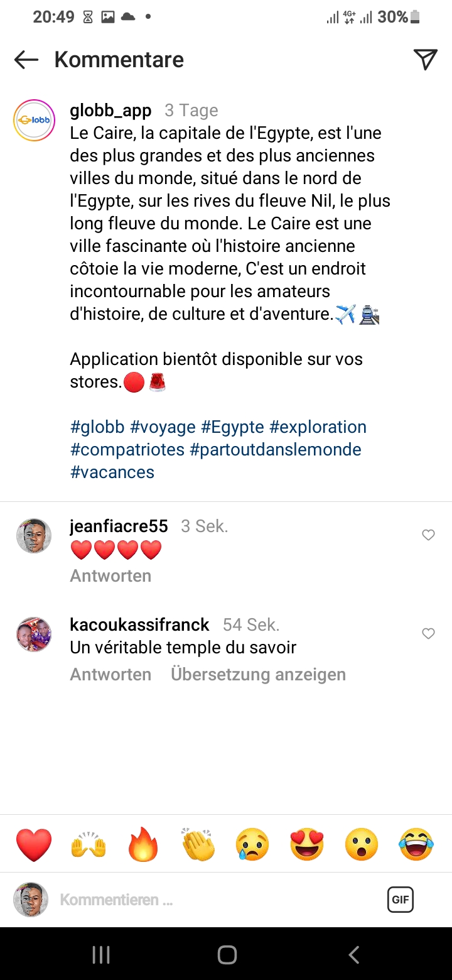Insert the red heart quick reaction
Viewport: 452px width, 980px height.
pyautogui.click(x=34, y=844)
